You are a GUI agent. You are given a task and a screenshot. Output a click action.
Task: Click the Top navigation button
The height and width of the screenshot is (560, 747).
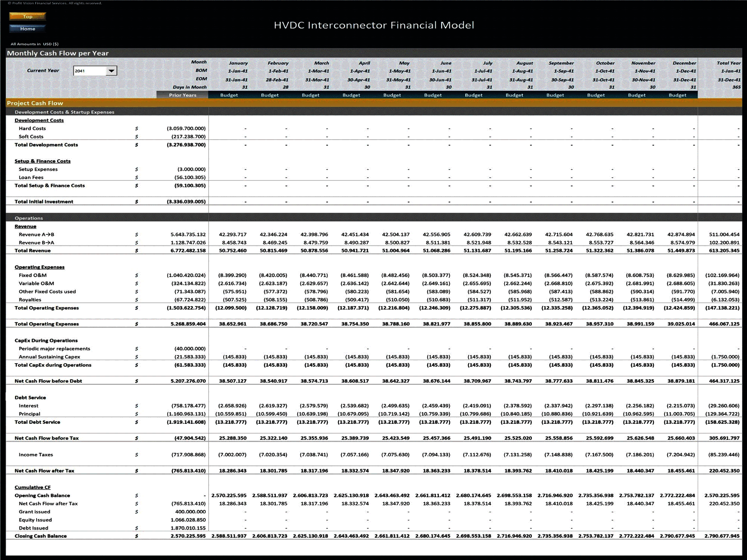pos(27,17)
